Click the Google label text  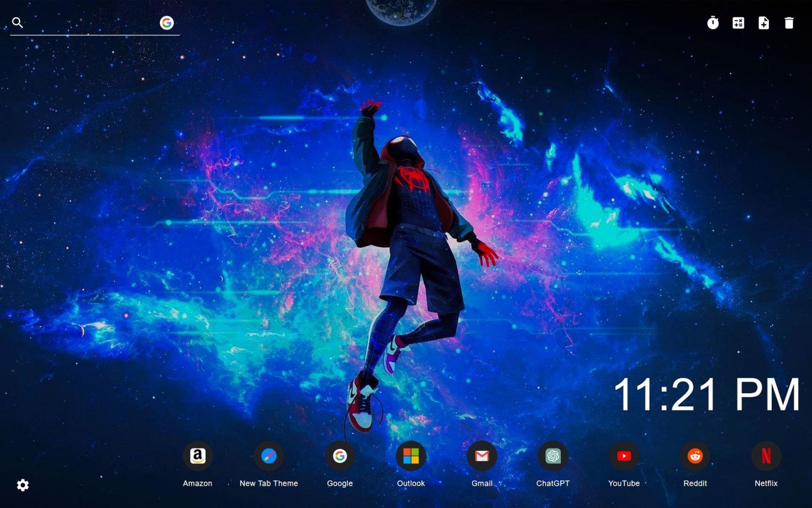tap(340, 483)
